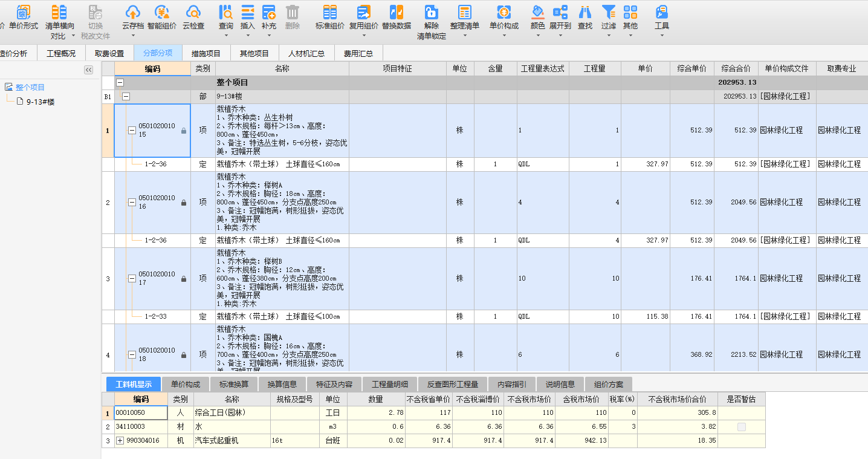
Task: Open the 展开到 dropdown
Action: pyautogui.click(x=560, y=35)
